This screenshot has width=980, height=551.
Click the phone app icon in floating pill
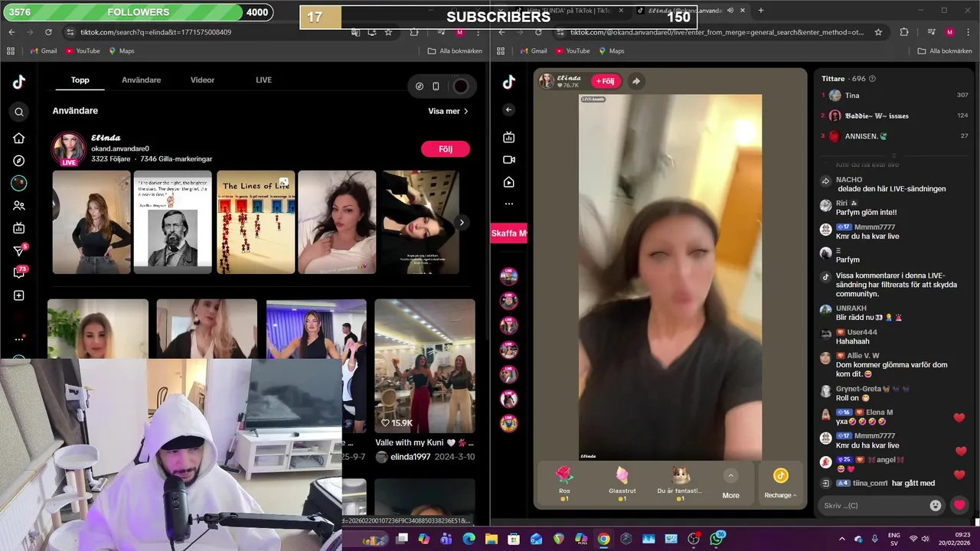pyautogui.click(x=436, y=86)
